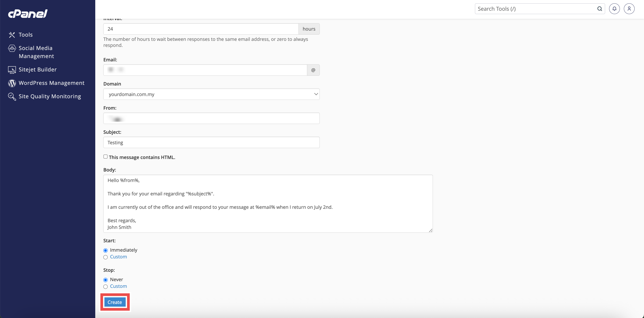This screenshot has width=644, height=318.
Task: Open the notifications bell
Action: click(614, 9)
